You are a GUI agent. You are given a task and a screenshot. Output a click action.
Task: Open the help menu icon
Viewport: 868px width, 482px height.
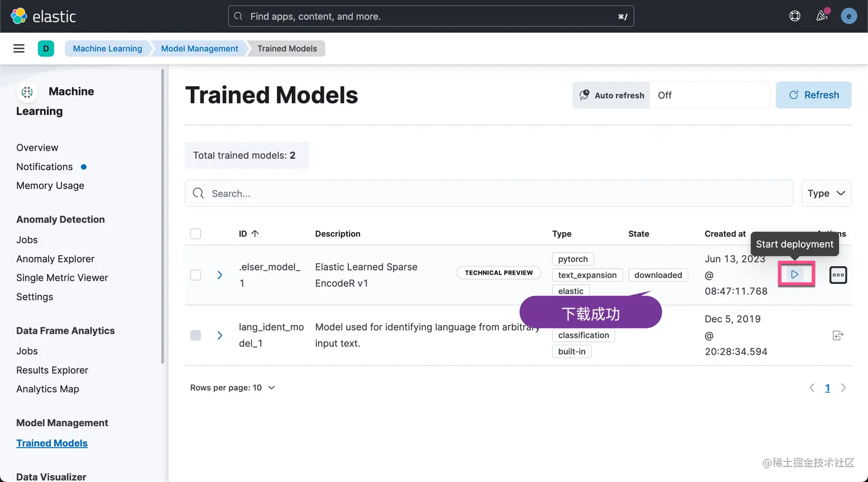(x=795, y=16)
